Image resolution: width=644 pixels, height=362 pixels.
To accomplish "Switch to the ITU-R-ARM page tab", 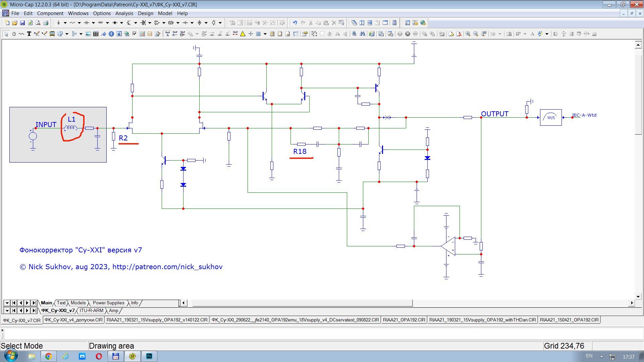I will 91,311.
